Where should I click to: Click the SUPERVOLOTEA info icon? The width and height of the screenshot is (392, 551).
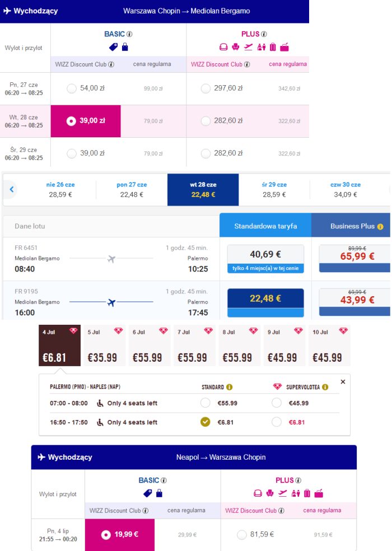pos(325,387)
